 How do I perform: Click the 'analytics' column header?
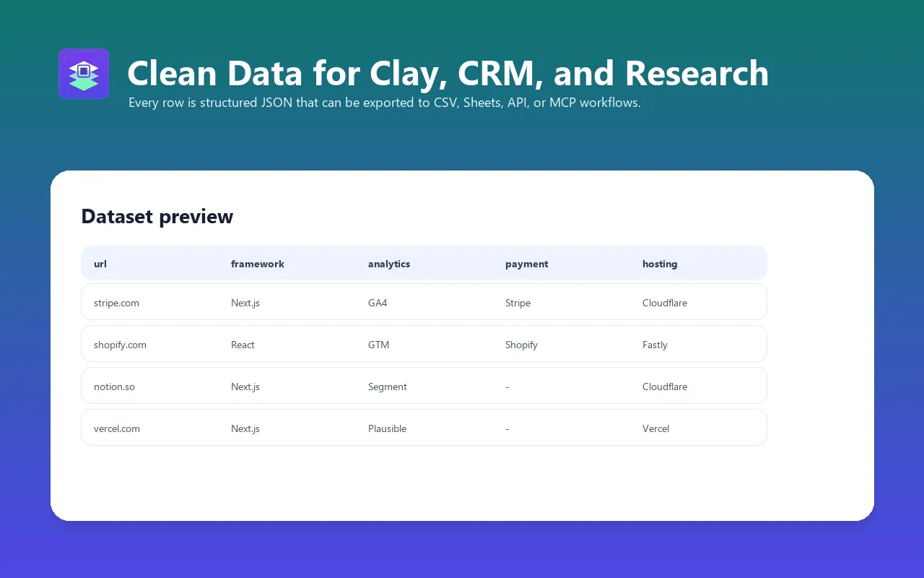click(389, 264)
